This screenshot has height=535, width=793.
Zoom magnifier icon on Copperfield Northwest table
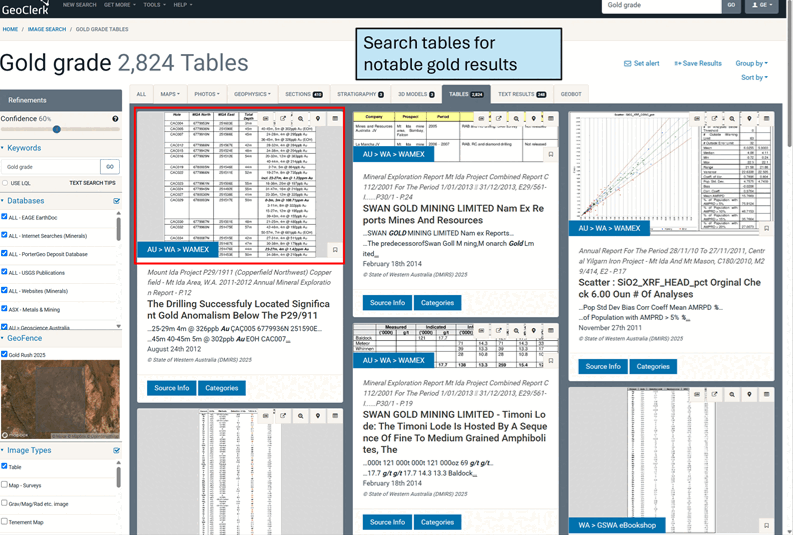pyautogui.click(x=300, y=118)
